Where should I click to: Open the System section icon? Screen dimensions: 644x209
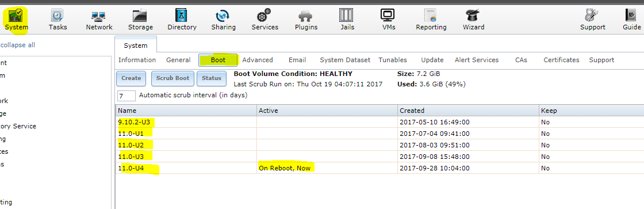(16, 16)
